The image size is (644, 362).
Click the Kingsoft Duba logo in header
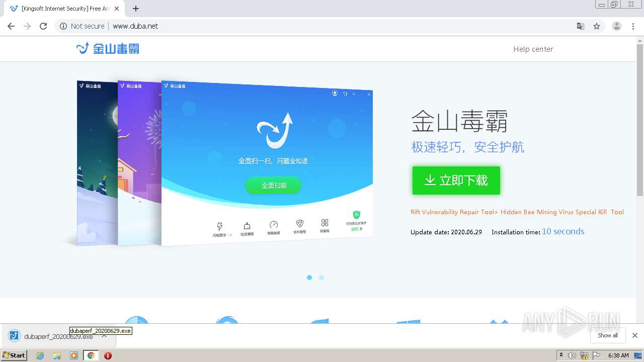pyautogui.click(x=108, y=48)
